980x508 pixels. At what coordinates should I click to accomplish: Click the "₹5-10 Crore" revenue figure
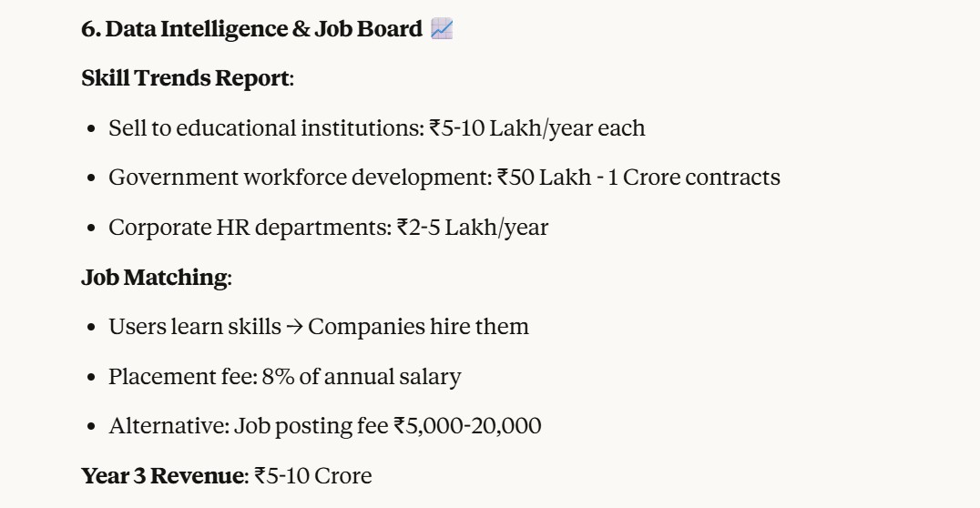(313, 475)
